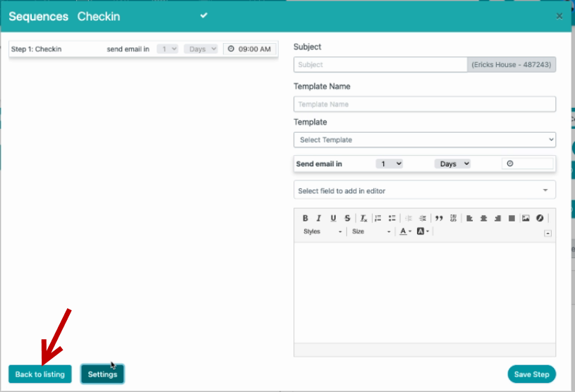Open Select field to add in editor dropdown
The width and height of the screenshot is (575, 392).
coord(425,190)
